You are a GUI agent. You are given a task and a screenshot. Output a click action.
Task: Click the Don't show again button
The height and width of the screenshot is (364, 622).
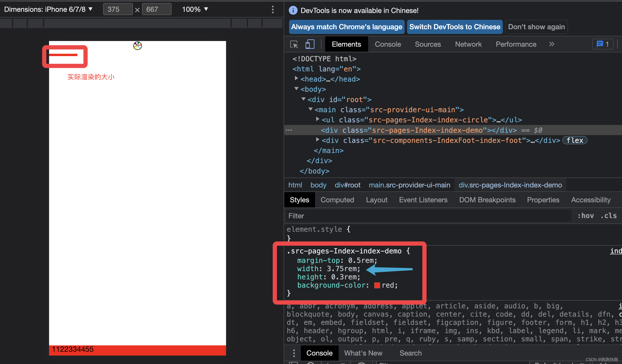point(536,27)
